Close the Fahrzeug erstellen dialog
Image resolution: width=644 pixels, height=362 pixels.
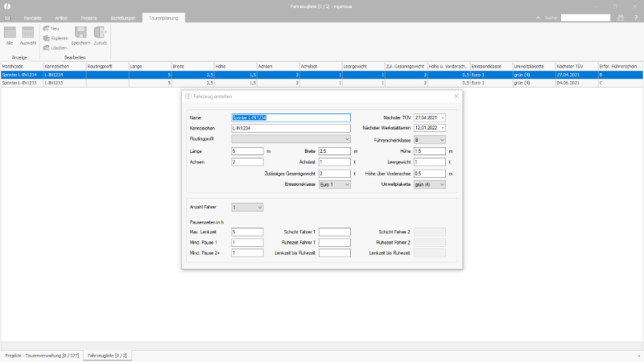click(456, 96)
